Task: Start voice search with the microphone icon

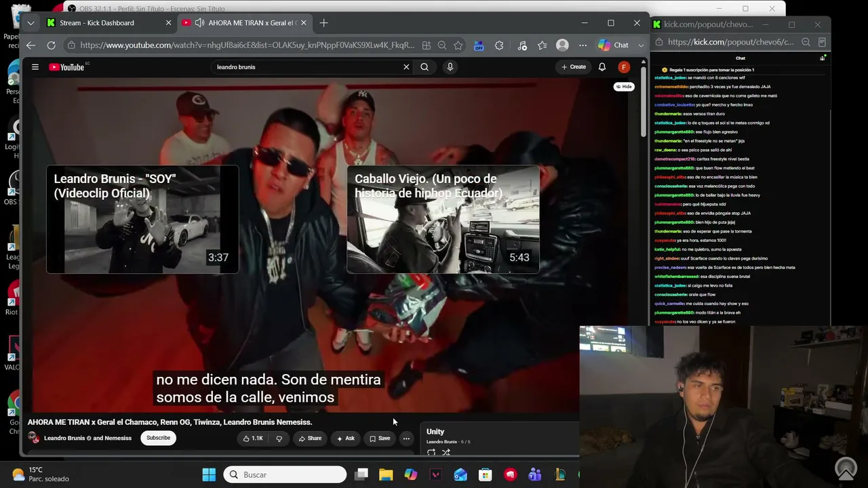Action: [x=450, y=67]
